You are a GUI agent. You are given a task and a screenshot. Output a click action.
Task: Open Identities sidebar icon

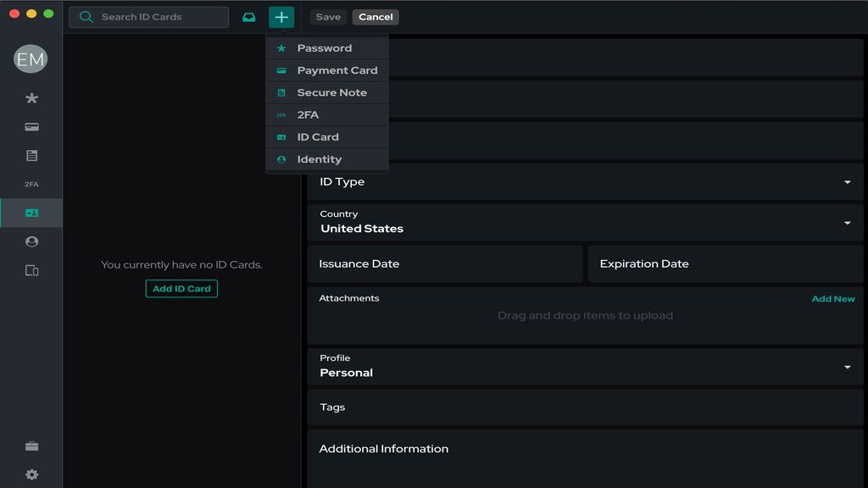coord(31,241)
